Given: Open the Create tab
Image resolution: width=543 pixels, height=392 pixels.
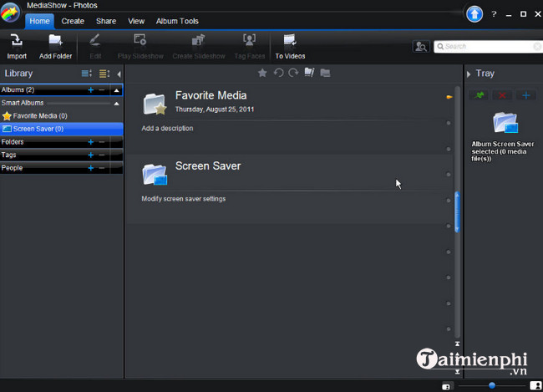Looking at the screenshot, I should pos(73,21).
